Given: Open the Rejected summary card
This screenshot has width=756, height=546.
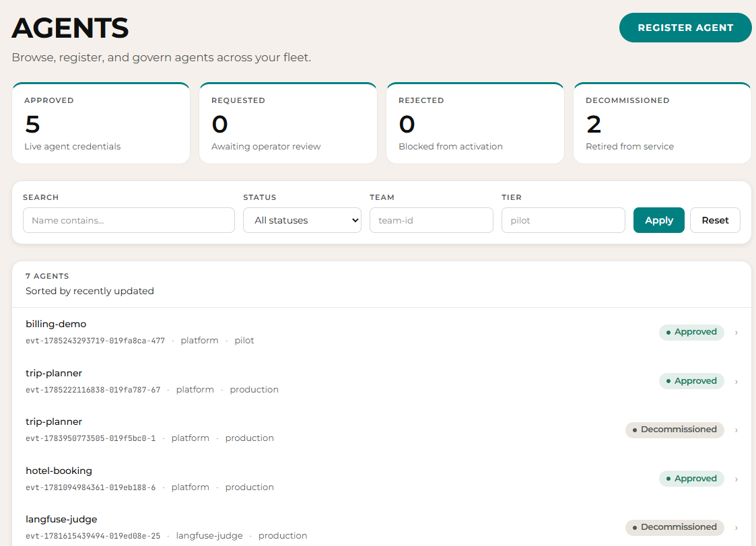Looking at the screenshot, I should (x=475, y=123).
